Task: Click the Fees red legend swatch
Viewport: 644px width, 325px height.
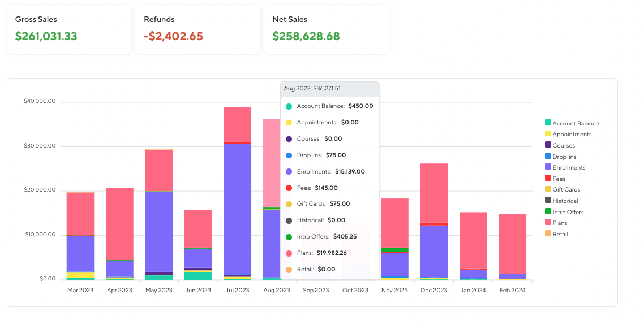Action: click(x=548, y=179)
